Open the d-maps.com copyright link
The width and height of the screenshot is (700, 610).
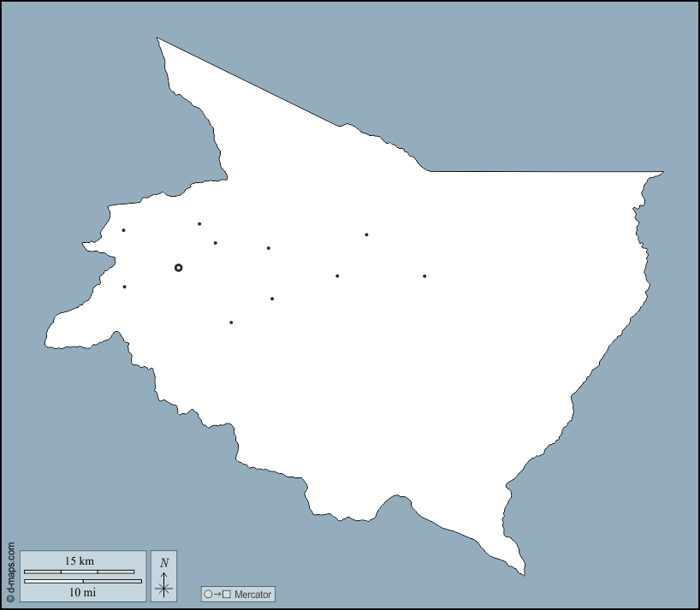[10, 572]
